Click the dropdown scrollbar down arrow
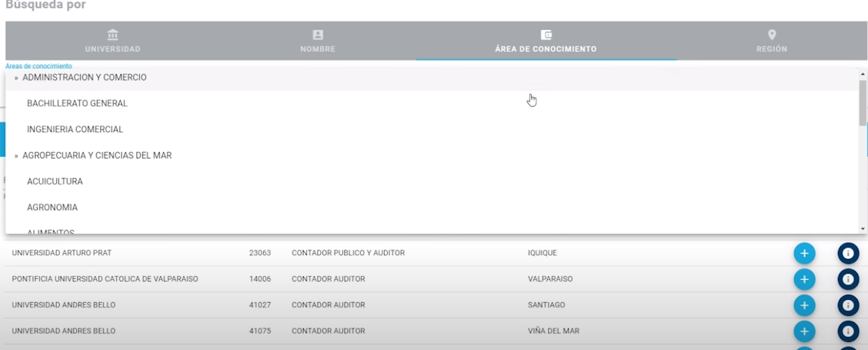Image resolution: width=868 pixels, height=350 pixels. click(x=863, y=229)
